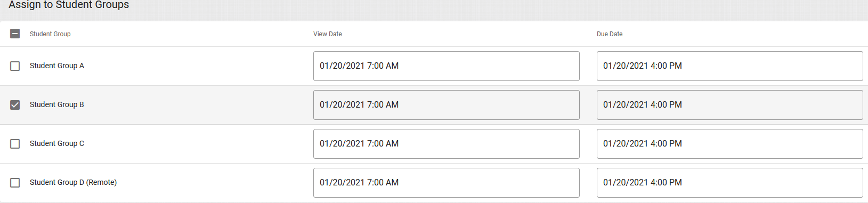Check the Student Group C checkbox

pos(15,144)
